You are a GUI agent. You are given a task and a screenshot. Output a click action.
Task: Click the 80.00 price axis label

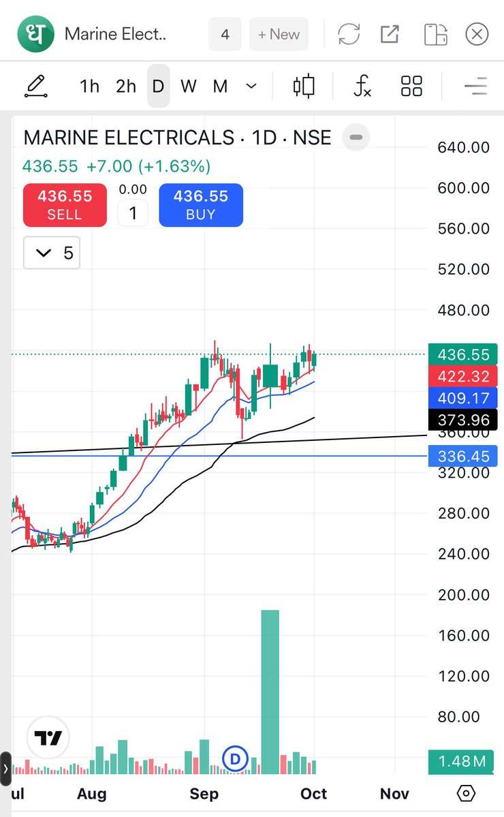pyautogui.click(x=458, y=717)
